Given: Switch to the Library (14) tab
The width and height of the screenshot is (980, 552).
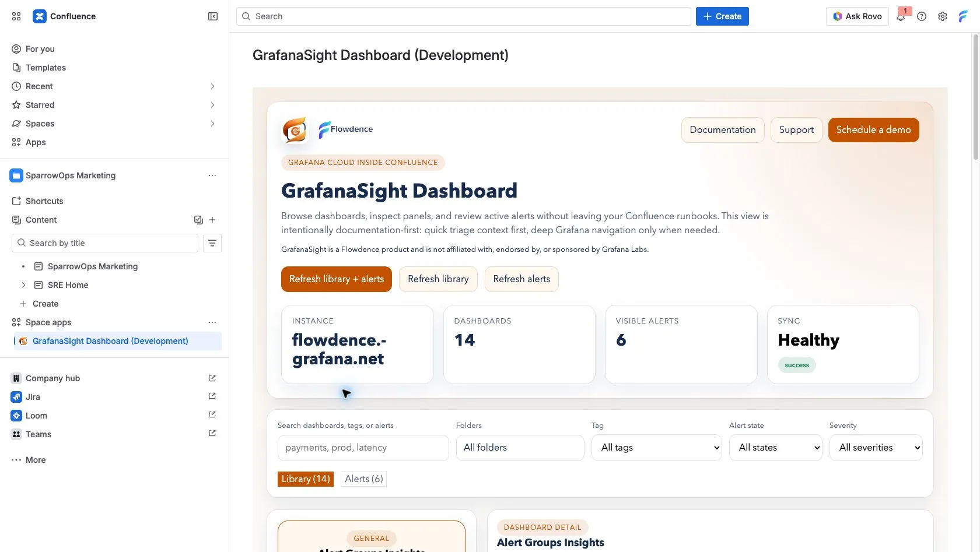Looking at the screenshot, I should pos(306,479).
